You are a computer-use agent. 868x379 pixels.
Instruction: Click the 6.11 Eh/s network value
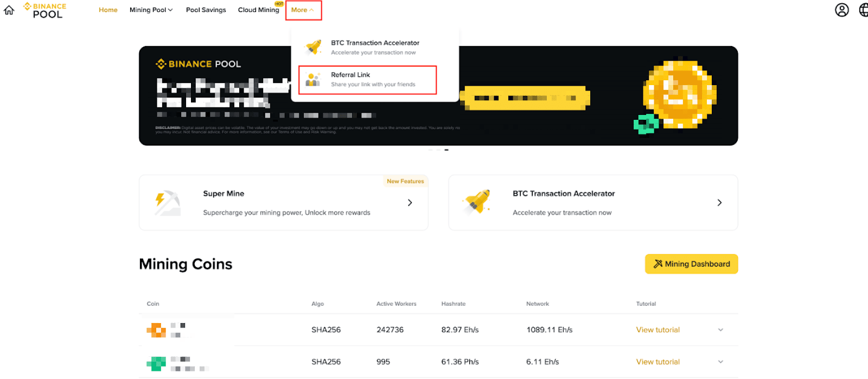tap(542, 362)
